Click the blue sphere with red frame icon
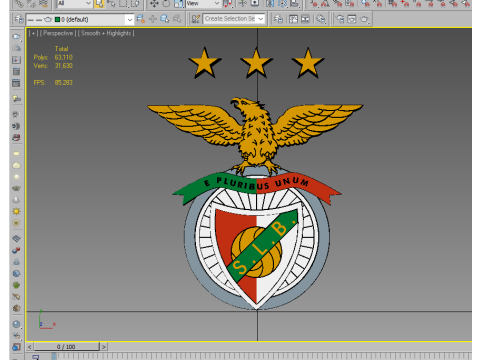The height and width of the screenshot is (360, 480). tap(16, 347)
